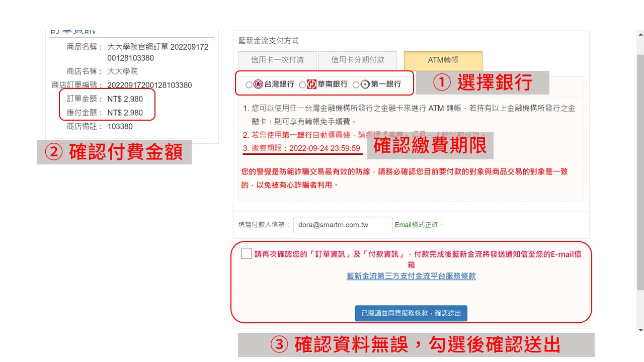Click the 台灣銀行 bank logo icon

[x=258, y=84]
